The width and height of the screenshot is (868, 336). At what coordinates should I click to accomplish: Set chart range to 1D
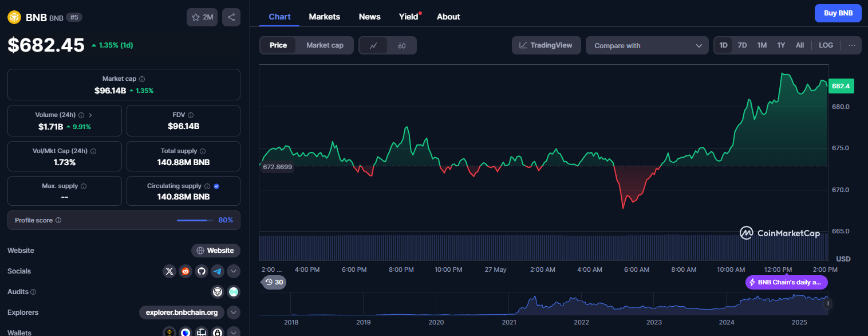[724, 45]
